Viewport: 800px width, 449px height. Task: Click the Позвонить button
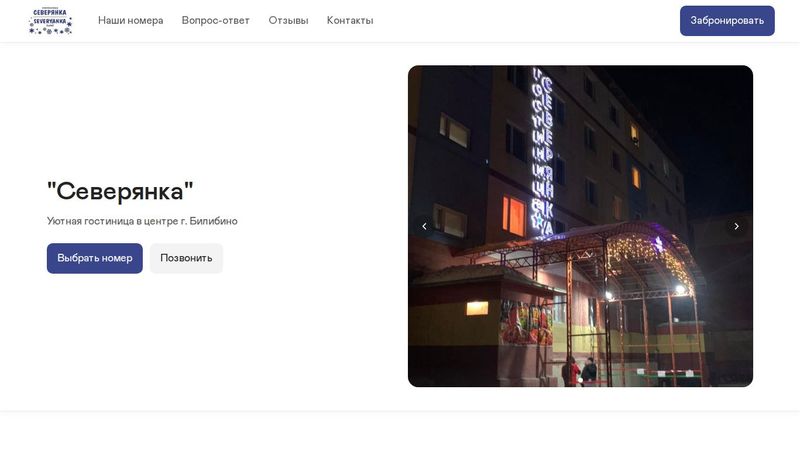[x=186, y=258]
